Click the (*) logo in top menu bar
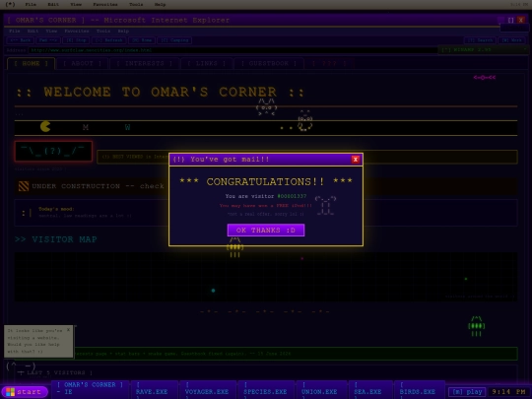Viewport: 532px width, 399px height. point(10,4)
